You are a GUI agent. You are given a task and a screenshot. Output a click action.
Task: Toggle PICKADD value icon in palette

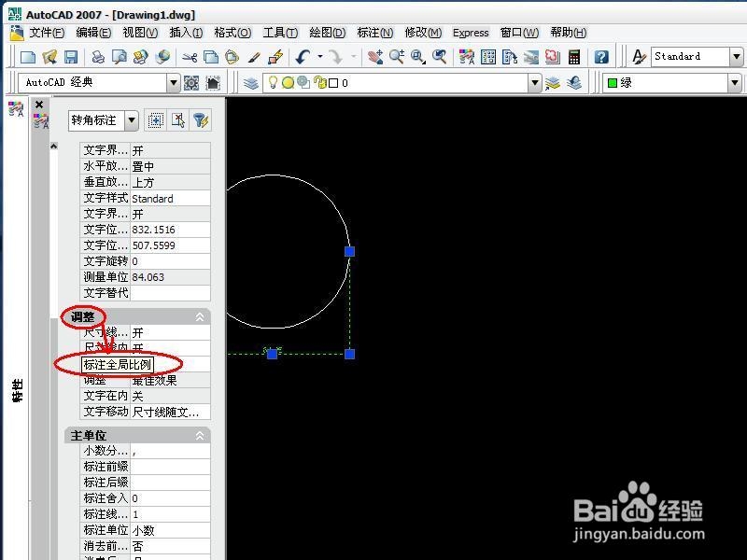click(155, 120)
